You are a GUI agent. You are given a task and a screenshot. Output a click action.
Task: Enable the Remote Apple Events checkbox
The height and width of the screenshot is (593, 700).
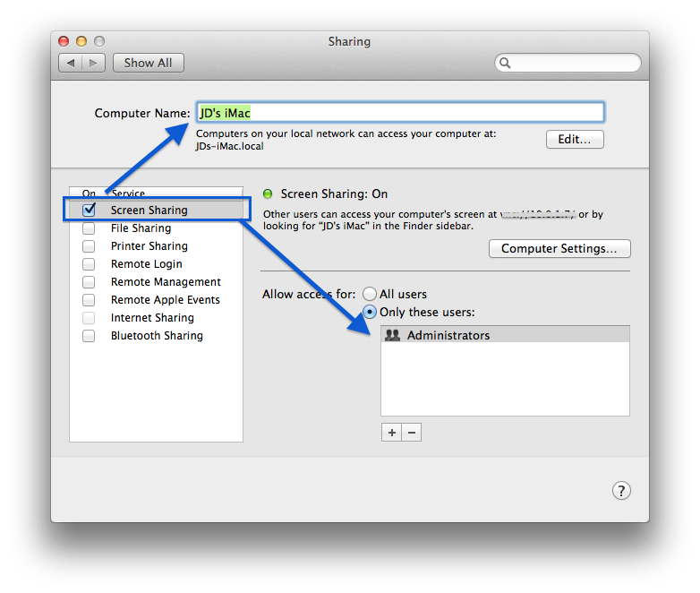pyautogui.click(x=89, y=300)
